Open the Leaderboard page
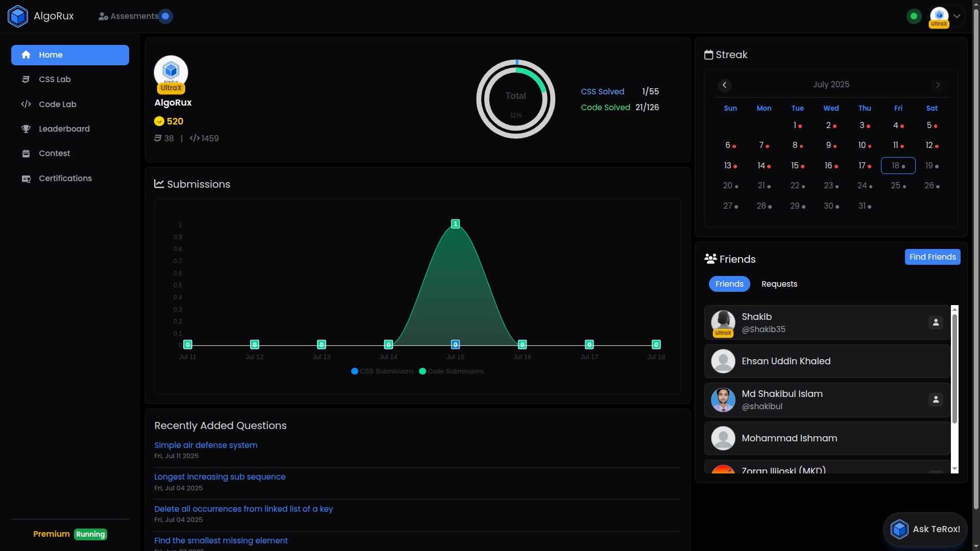Image resolution: width=980 pixels, height=551 pixels. point(70,129)
